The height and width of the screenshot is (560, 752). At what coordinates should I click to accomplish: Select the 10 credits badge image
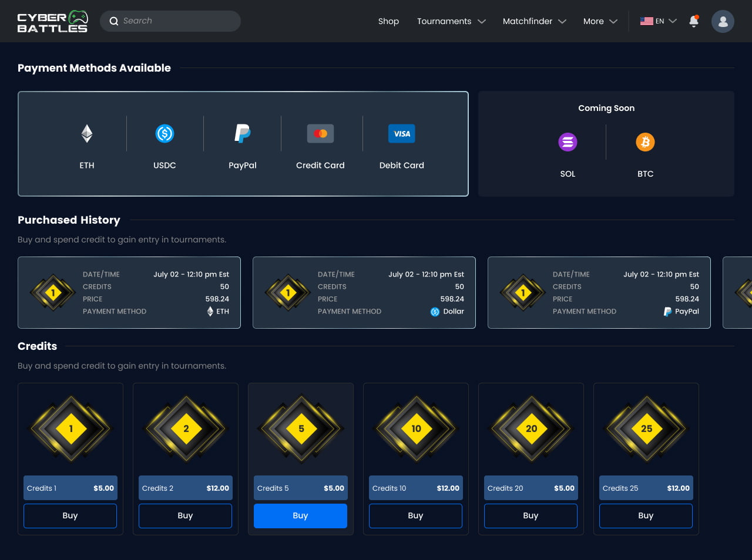[x=416, y=429]
